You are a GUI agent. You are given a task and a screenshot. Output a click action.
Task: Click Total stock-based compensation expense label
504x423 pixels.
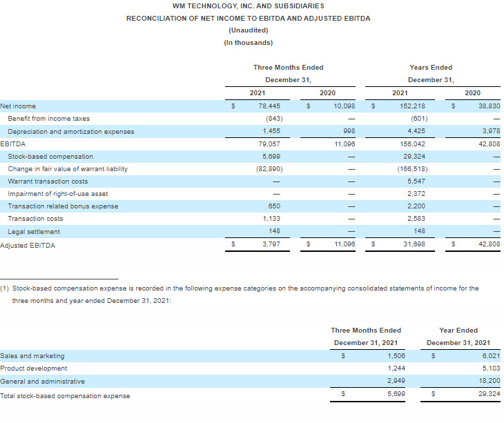(x=65, y=395)
